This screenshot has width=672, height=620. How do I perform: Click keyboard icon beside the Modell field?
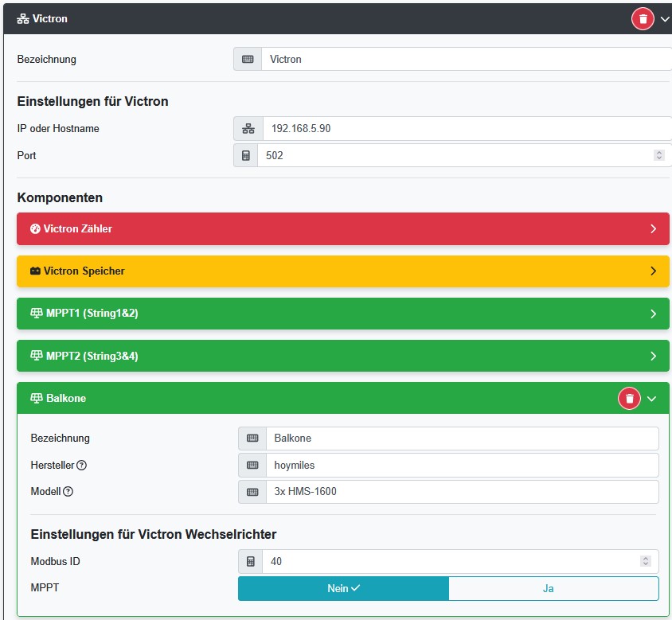click(x=252, y=492)
